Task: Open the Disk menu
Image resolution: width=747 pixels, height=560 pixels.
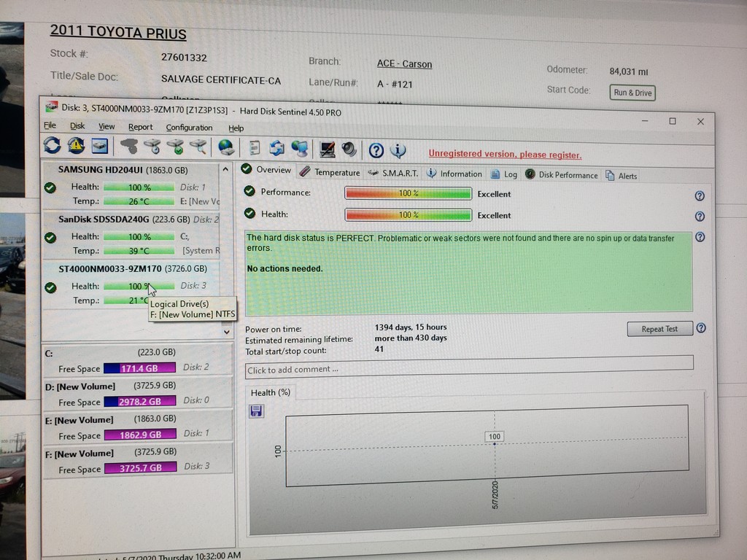Action: pyautogui.click(x=77, y=125)
